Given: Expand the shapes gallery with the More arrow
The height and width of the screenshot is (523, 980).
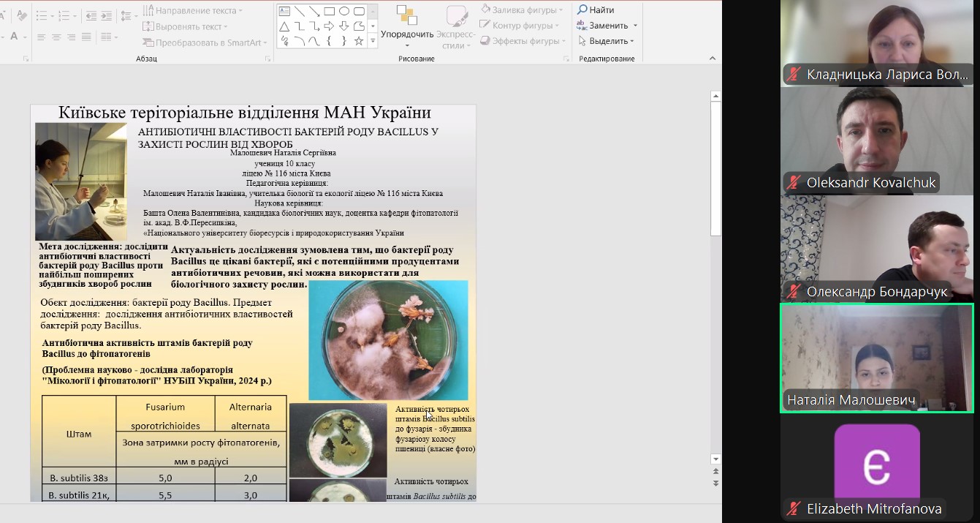Looking at the screenshot, I should [x=373, y=42].
